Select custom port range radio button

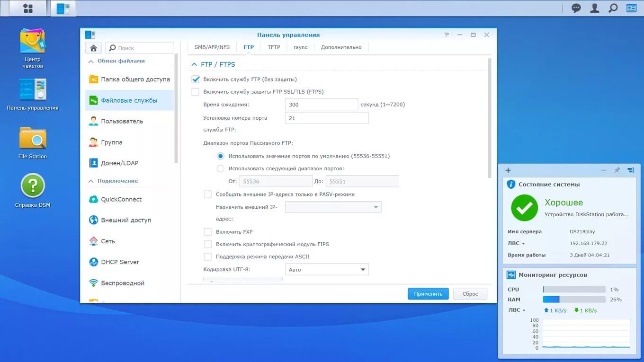point(221,168)
